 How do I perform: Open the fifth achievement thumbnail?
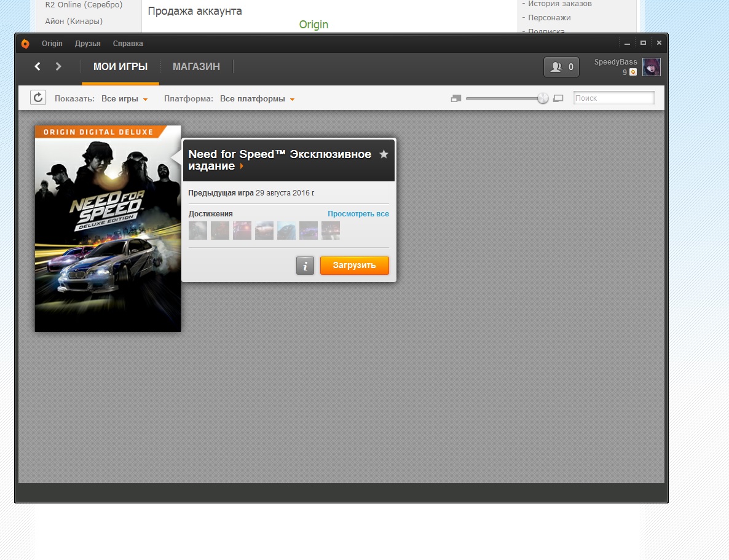[x=286, y=231]
